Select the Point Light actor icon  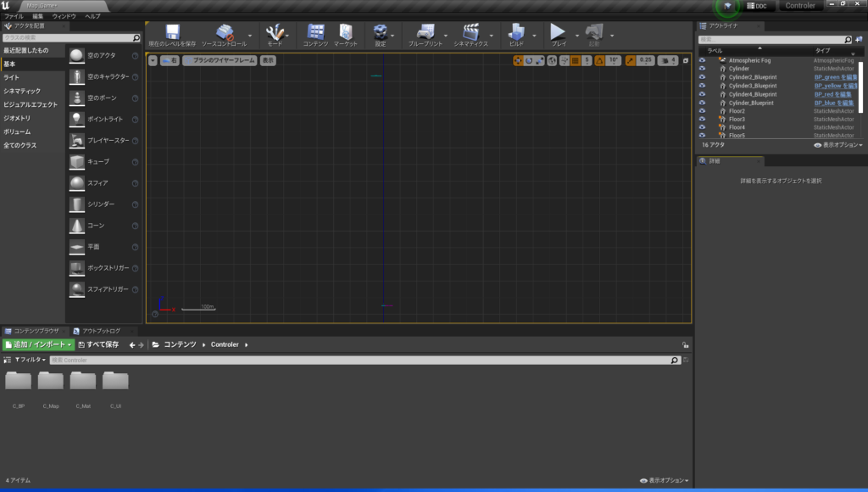click(x=77, y=119)
